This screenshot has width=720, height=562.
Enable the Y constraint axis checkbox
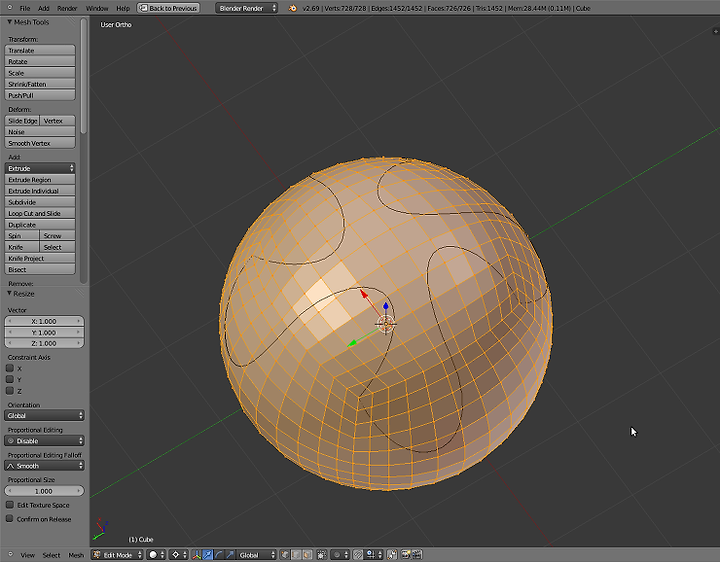click(10, 379)
